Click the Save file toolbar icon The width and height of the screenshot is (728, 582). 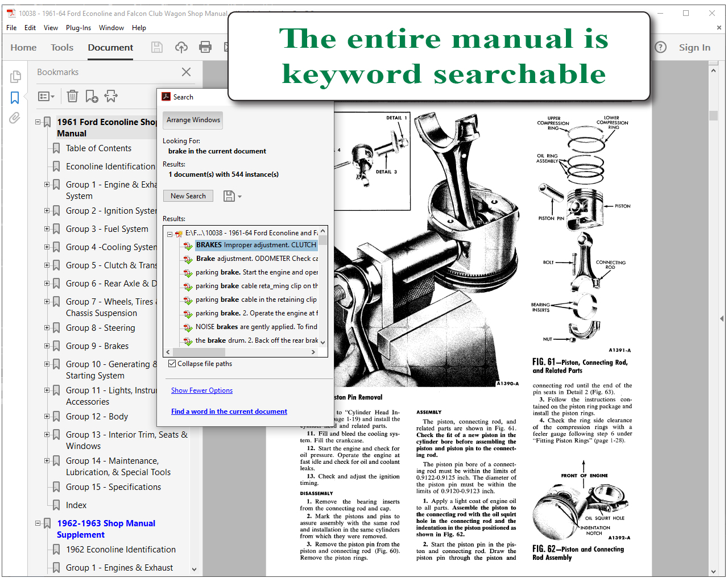pos(157,48)
